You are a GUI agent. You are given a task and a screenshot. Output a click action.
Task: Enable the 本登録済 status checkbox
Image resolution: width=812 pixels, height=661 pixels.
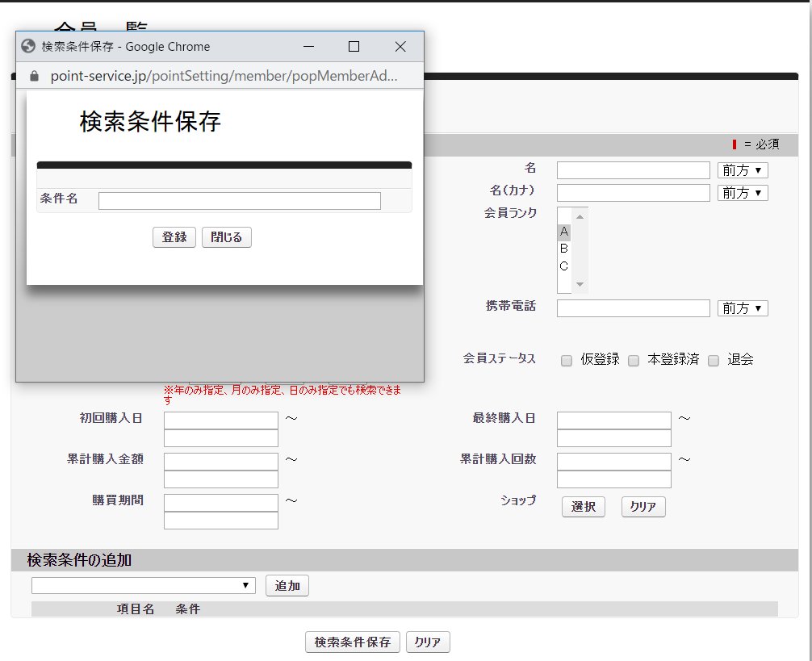[634, 361]
